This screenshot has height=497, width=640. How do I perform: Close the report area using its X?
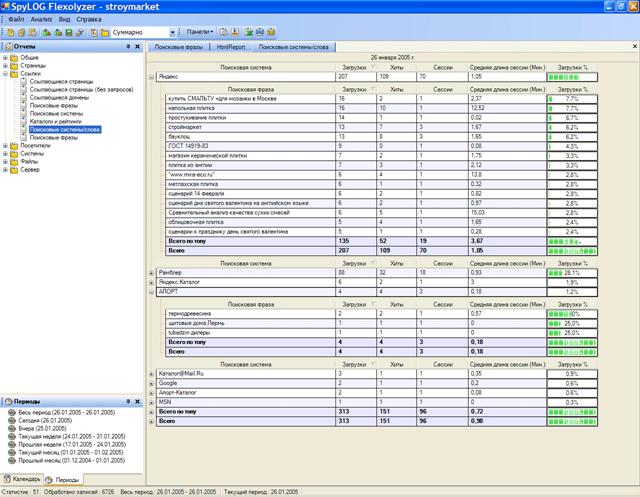(635, 47)
